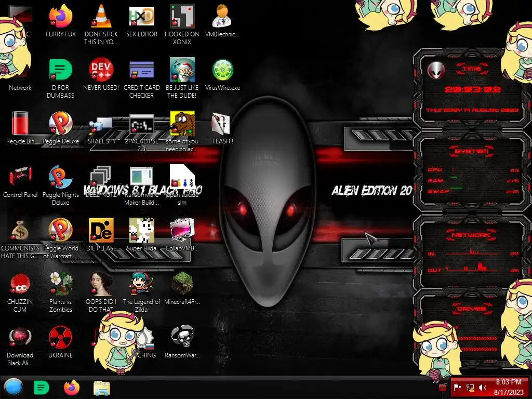Open Minecraft4Fr... grass block icon
This screenshot has width=532, height=399.
click(182, 283)
